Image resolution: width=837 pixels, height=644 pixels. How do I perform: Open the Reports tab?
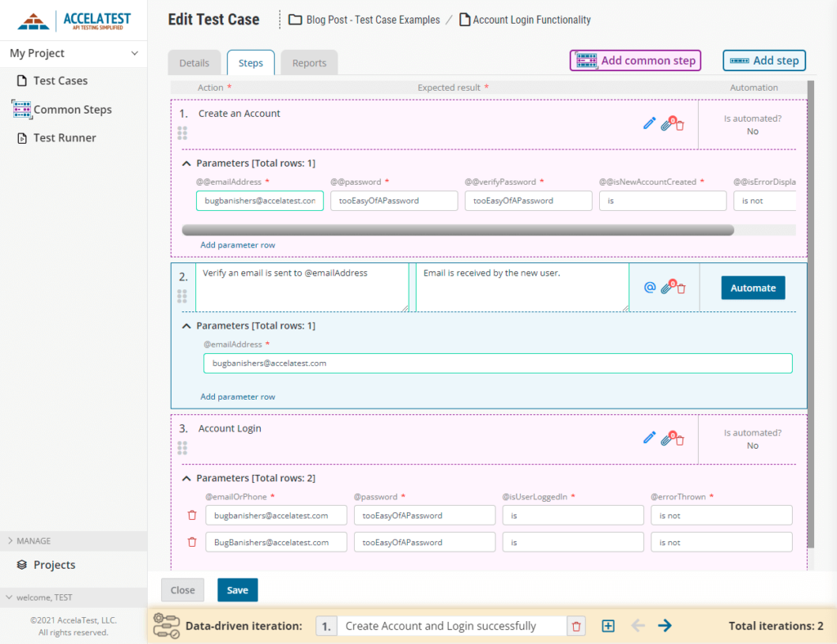[x=309, y=62]
